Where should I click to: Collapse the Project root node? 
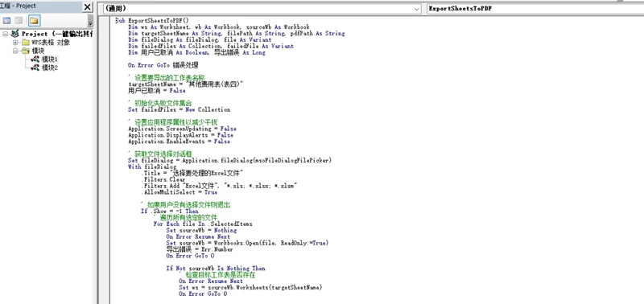6,34
